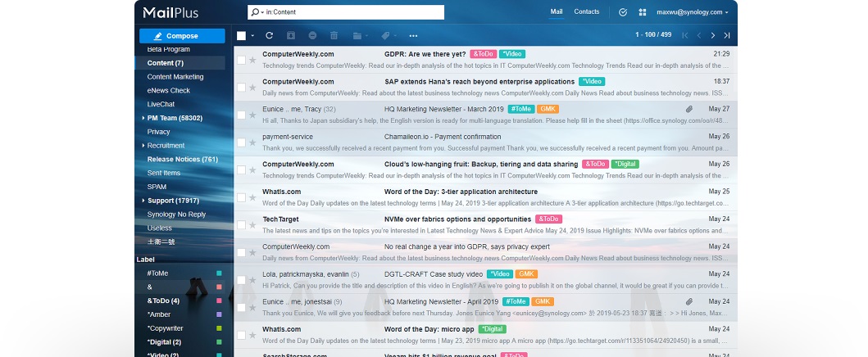Star the HQ Marketing Newsletter - March 2019 email
Viewport: 868px width, 357px height.
pyautogui.click(x=252, y=115)
